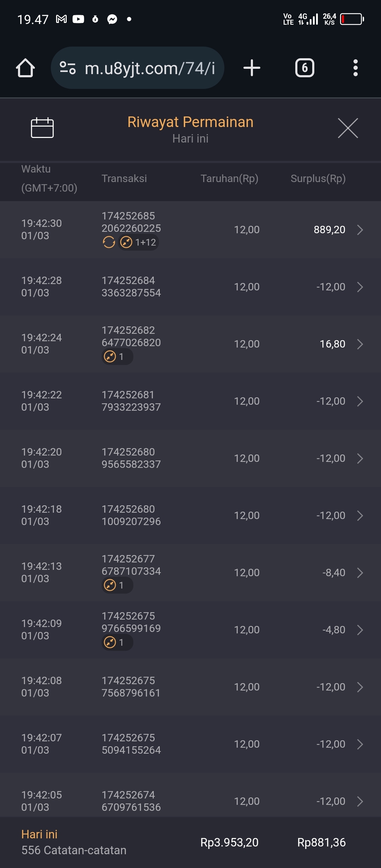This screenshot has height=868, width=381.
Task: Open the tab switcher showing 6 tabs
Action: pos(304,68)
